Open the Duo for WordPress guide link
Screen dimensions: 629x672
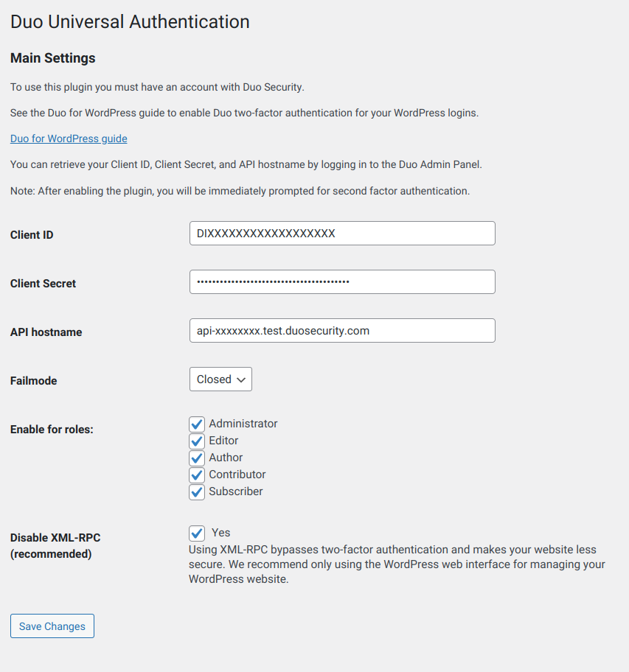(x=69, y=138)
